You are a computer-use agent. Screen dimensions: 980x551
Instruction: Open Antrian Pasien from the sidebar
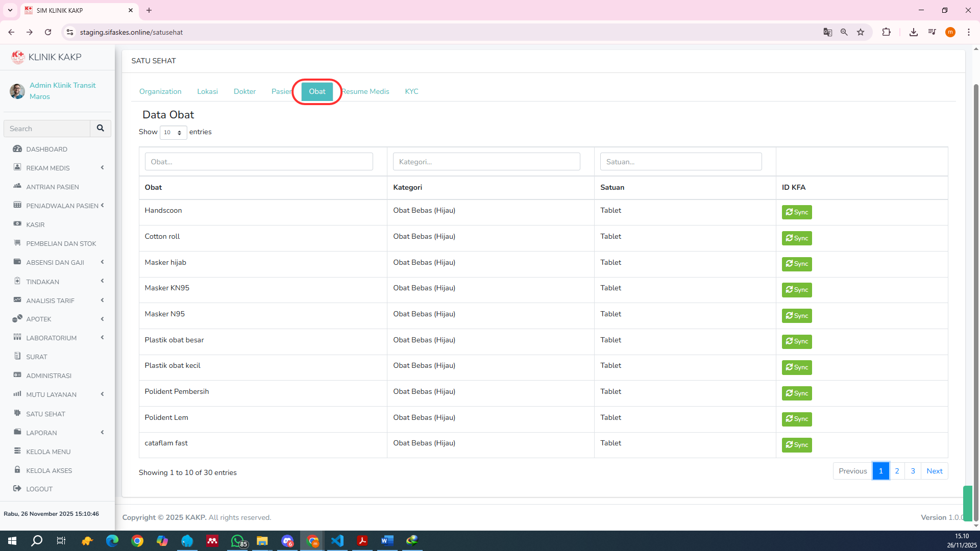[52, 187]
